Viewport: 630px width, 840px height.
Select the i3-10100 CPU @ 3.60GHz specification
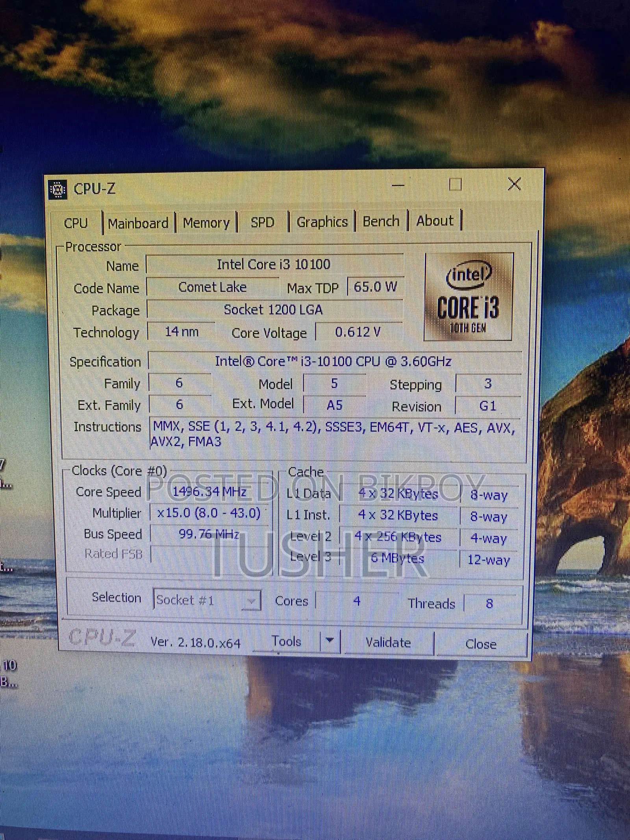coord(334,361)
